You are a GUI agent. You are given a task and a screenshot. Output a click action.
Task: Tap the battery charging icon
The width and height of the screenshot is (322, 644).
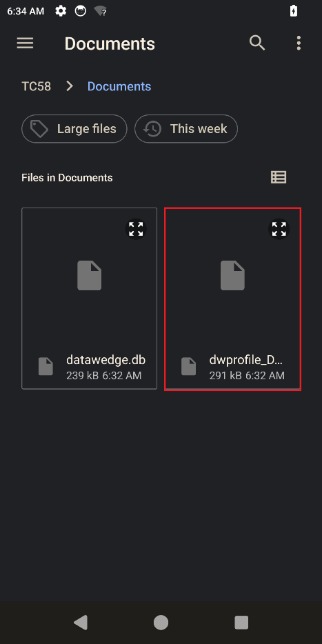pyautogui.click(x=293, y=11)
